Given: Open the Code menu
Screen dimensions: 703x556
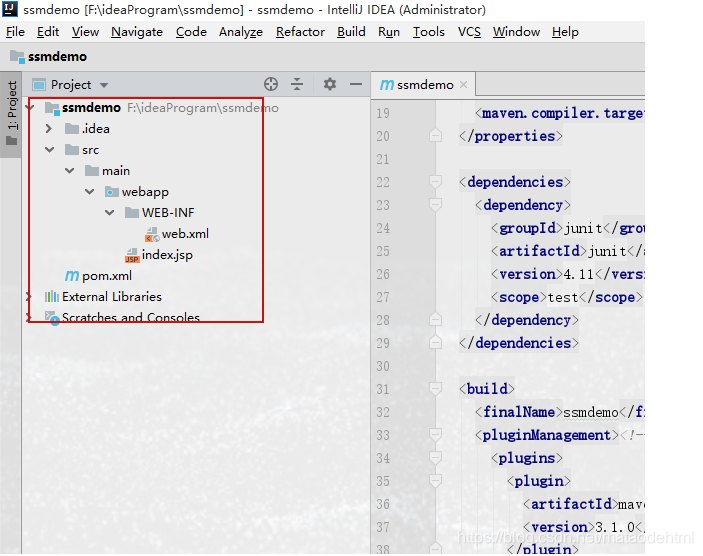Looking at the screenshot, I should pos(191,32).
